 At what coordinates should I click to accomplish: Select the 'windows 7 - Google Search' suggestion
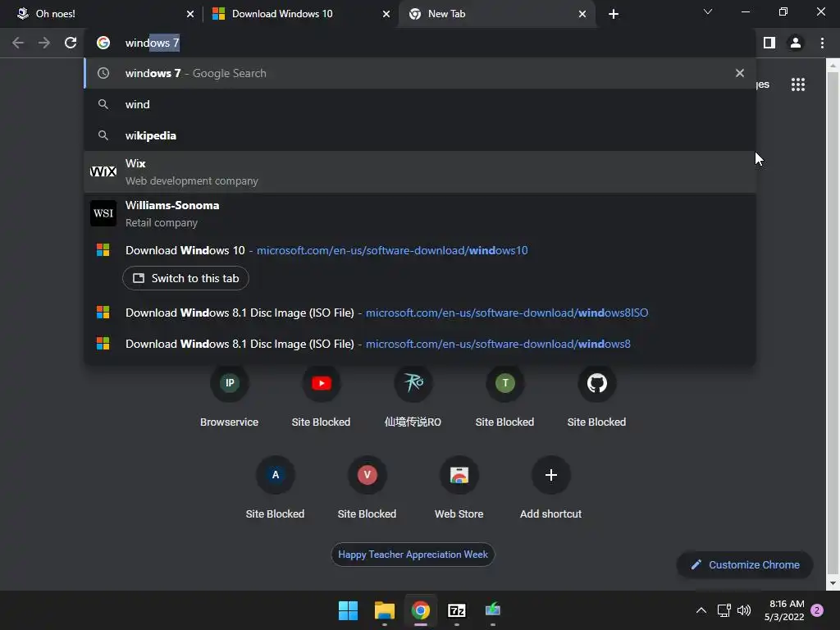coord(420,73)
